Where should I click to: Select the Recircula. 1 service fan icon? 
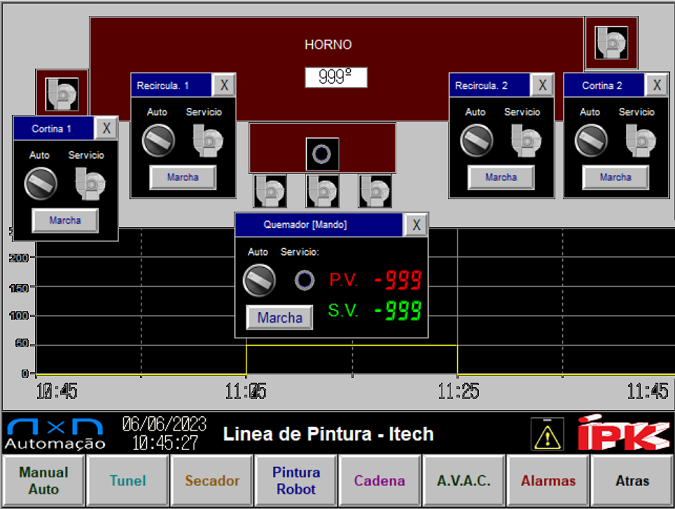tap(208, 141)
